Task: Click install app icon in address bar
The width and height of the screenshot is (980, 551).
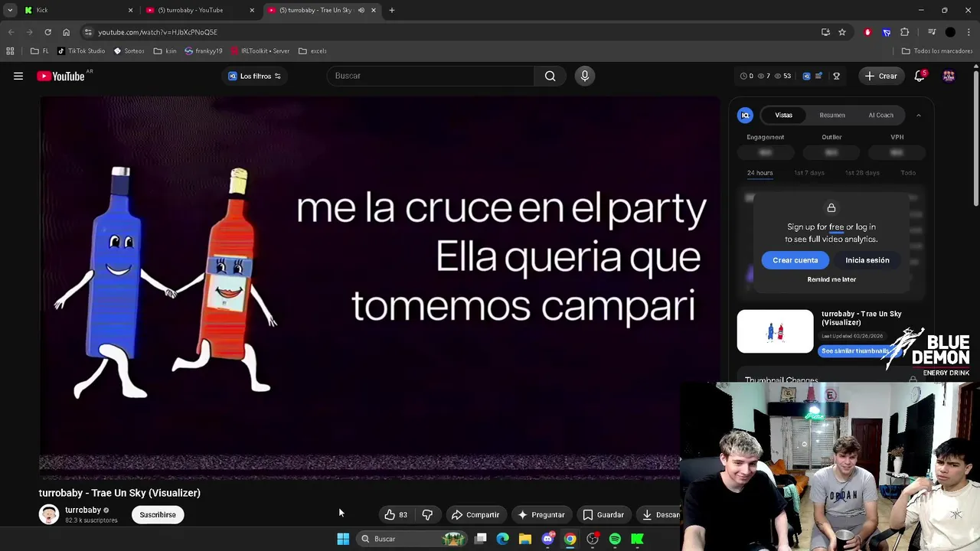Action: coord(825,32)
